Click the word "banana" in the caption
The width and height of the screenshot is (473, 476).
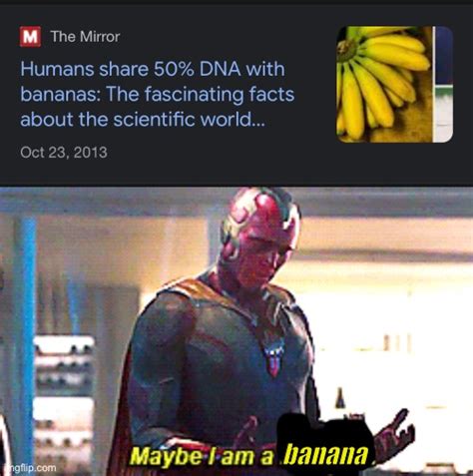327,454
